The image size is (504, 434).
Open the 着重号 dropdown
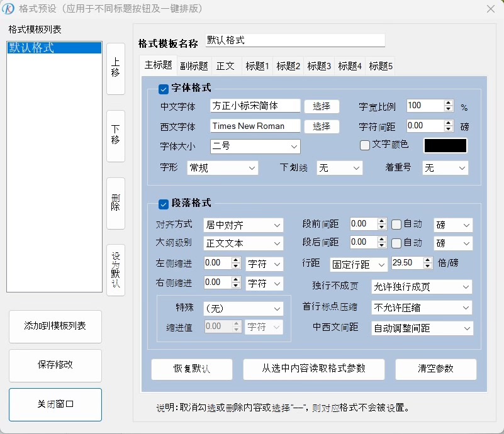[445, 168]
